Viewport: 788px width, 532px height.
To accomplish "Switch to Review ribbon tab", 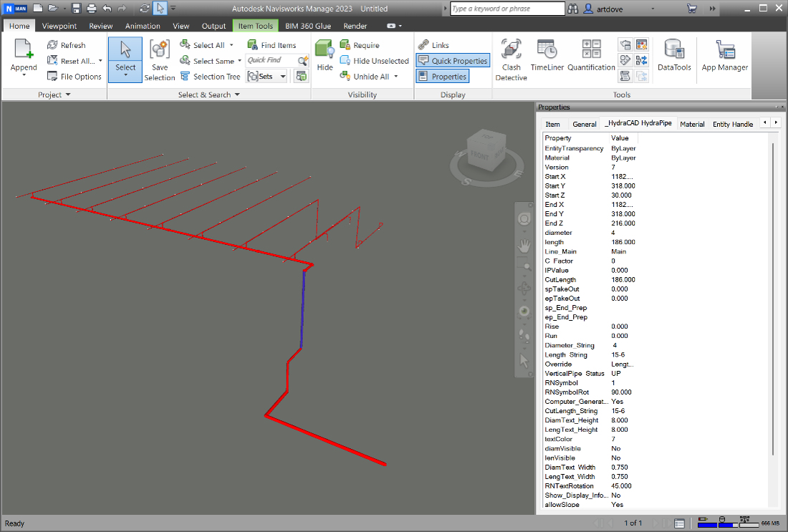I will (100, 26).
